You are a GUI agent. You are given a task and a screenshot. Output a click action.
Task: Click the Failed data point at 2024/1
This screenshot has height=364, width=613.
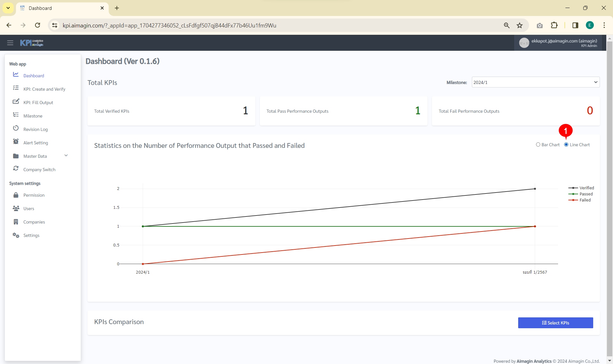click(143, 264)
